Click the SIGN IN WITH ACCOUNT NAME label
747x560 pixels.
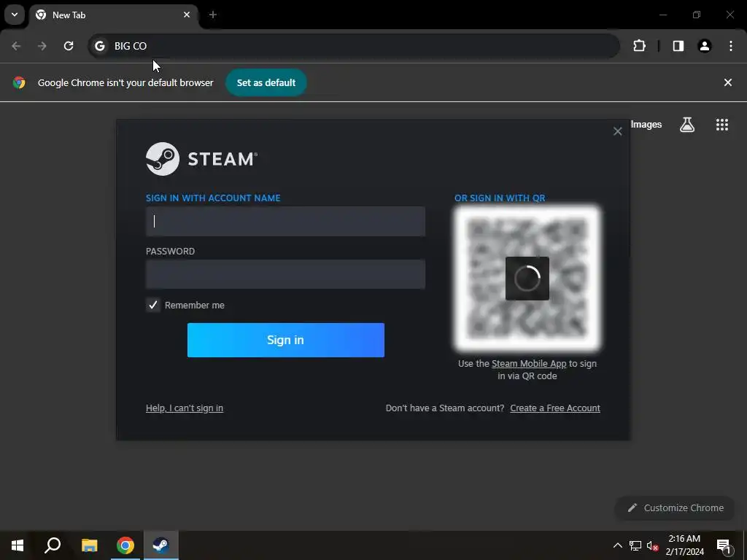[213, 198]
